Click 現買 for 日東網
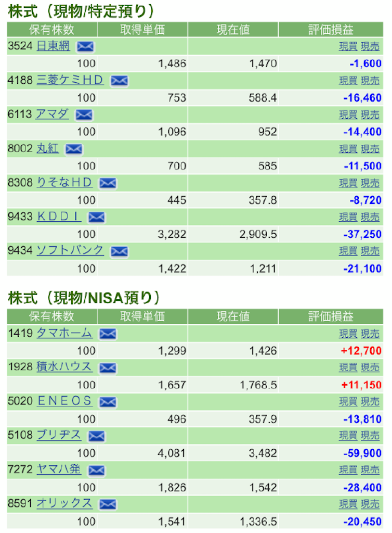Screen dimensions: 392x533 click(348, 46)
